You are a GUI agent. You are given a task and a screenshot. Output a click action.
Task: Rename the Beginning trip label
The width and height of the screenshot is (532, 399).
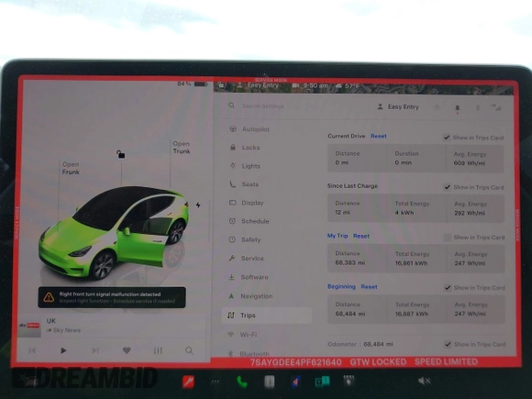pos(341,286)
